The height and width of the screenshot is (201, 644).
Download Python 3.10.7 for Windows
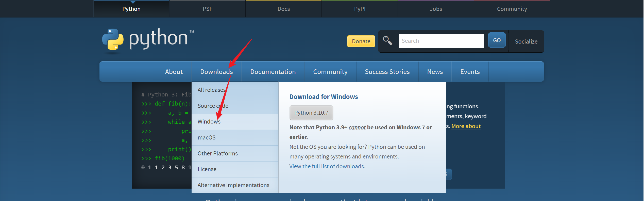point(311,113)
